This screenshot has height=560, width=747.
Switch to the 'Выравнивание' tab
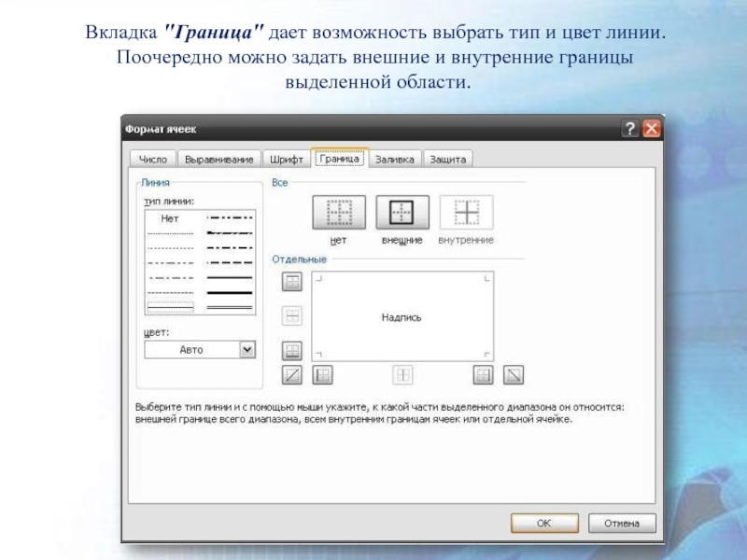click(219, 159)
